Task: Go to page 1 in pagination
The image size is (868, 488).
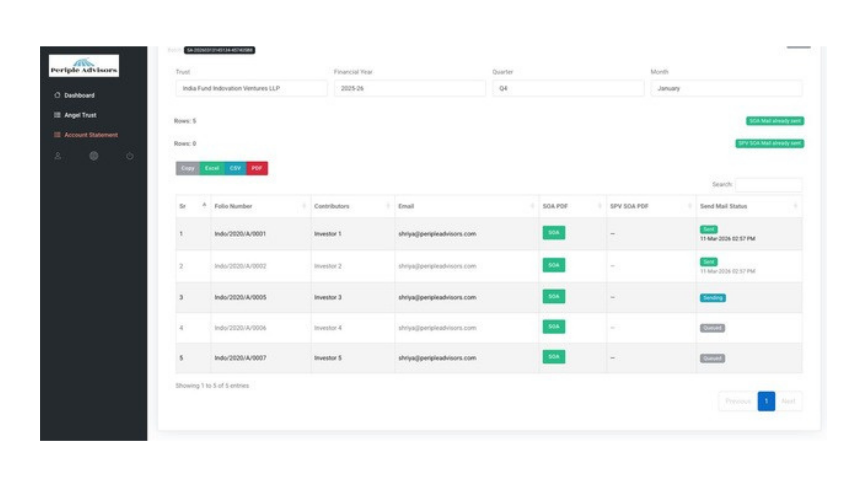Action: pyautogui.click(x=766, y=401)
